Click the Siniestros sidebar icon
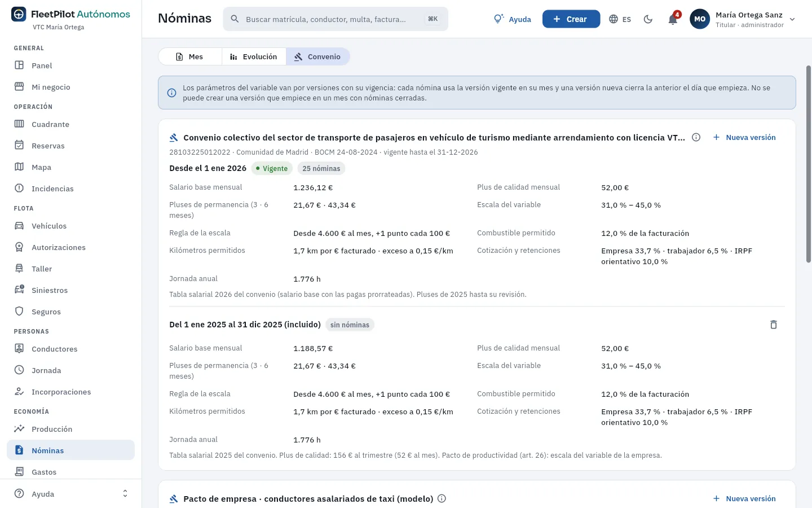This screenshot has width=812, height=508. 19,290
